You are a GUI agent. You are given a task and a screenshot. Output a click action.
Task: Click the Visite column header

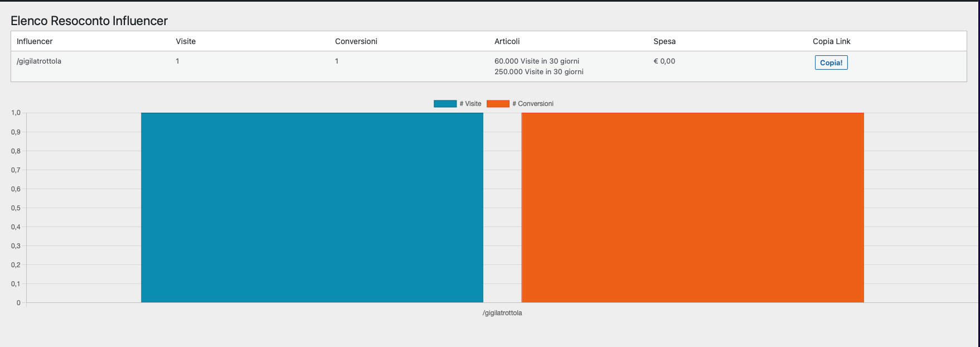(x=186, y=41)
